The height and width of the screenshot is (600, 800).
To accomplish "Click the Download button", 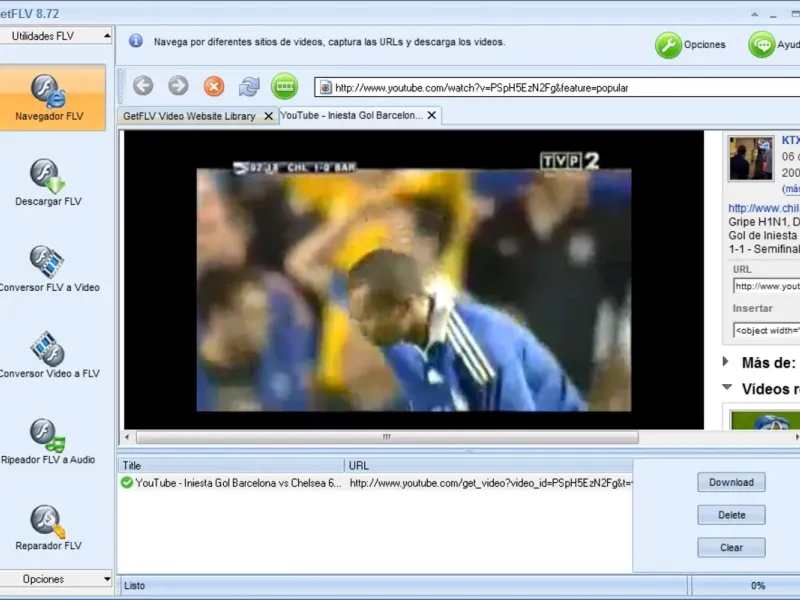I will [x=731, y=482].
